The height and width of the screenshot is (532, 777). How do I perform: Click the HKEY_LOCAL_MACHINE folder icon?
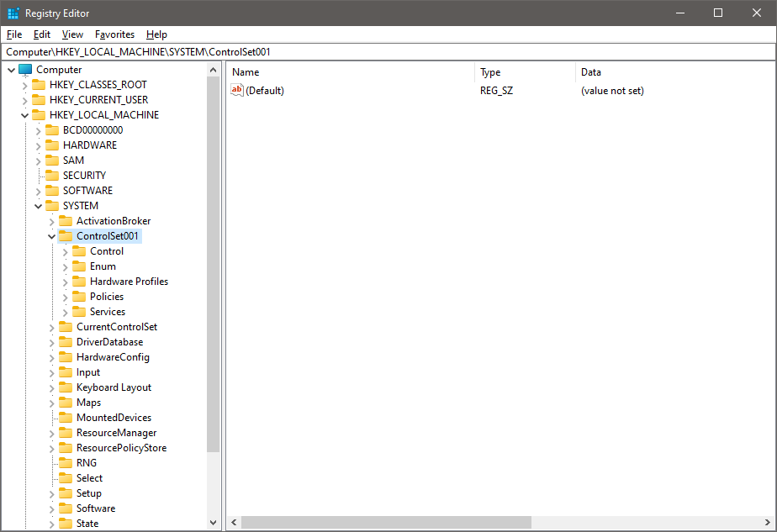tap(39, 115)
